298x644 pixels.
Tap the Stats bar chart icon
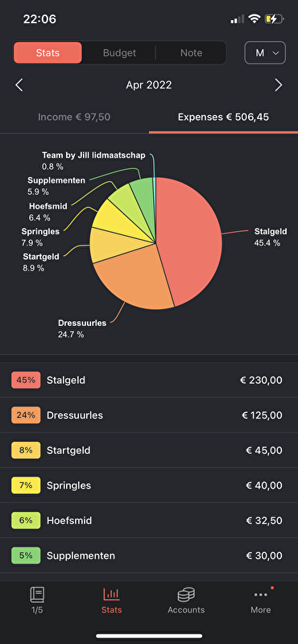[x=111, y=594]
